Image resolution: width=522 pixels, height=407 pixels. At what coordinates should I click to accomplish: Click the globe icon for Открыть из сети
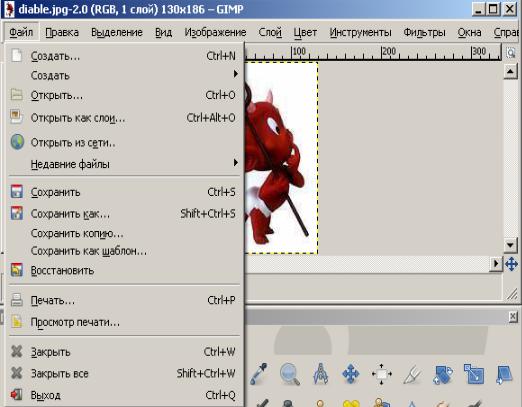(17, 142)
